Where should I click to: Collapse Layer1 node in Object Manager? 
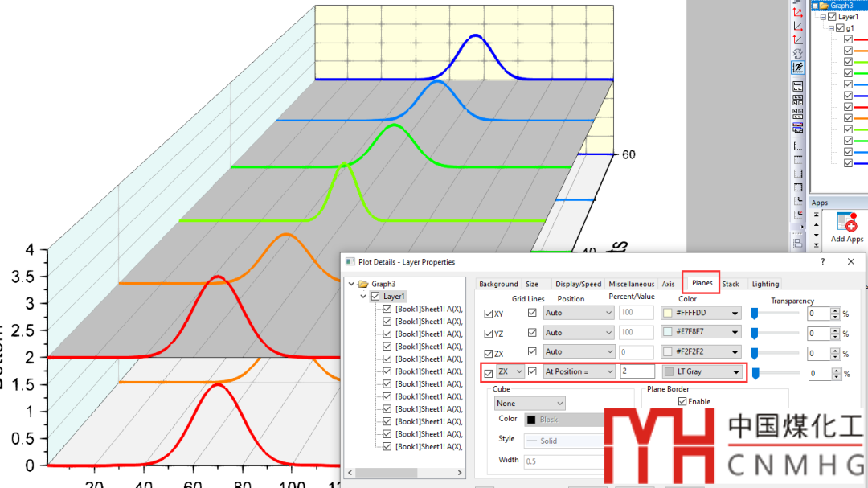point(823,17)
